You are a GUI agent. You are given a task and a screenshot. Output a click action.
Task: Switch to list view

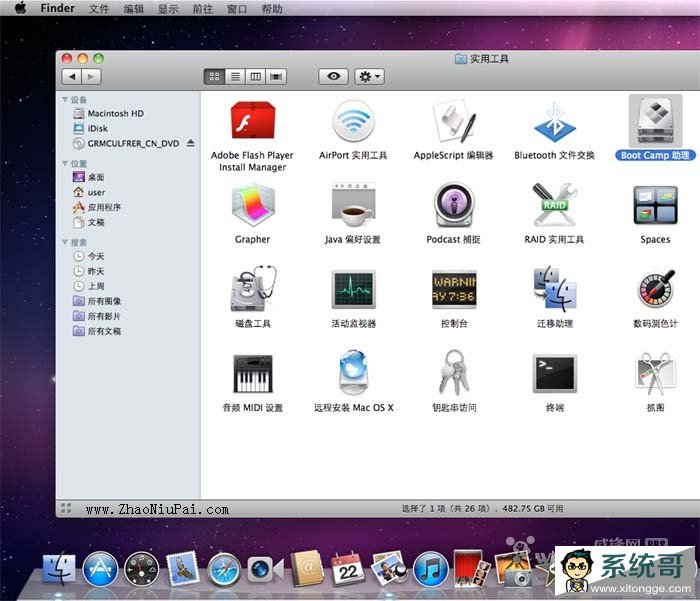coord(235,77)
